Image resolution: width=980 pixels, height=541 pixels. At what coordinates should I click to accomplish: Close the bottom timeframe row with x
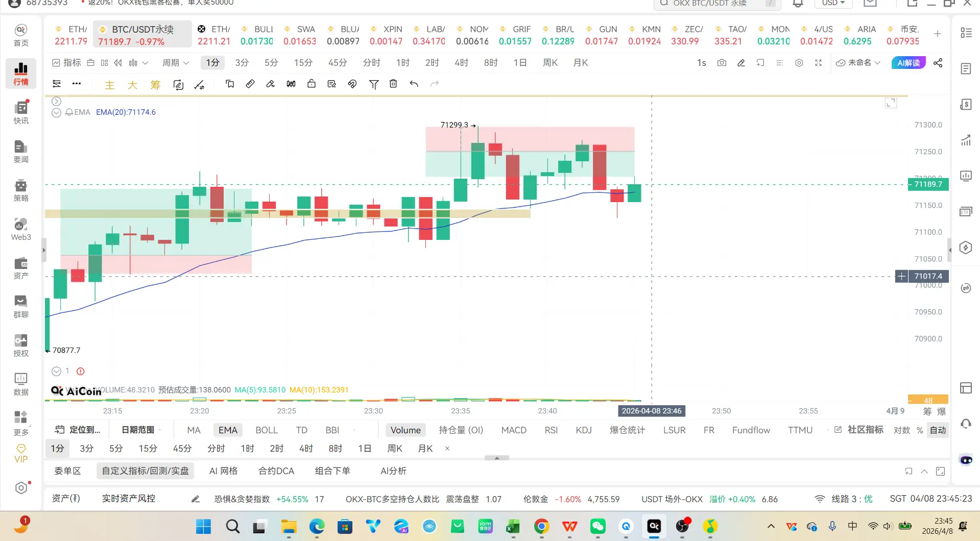point(447,449)
